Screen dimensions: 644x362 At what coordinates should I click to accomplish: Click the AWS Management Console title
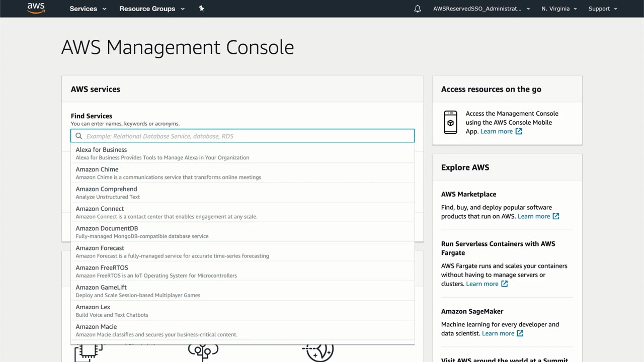click(x=178, y=47)
